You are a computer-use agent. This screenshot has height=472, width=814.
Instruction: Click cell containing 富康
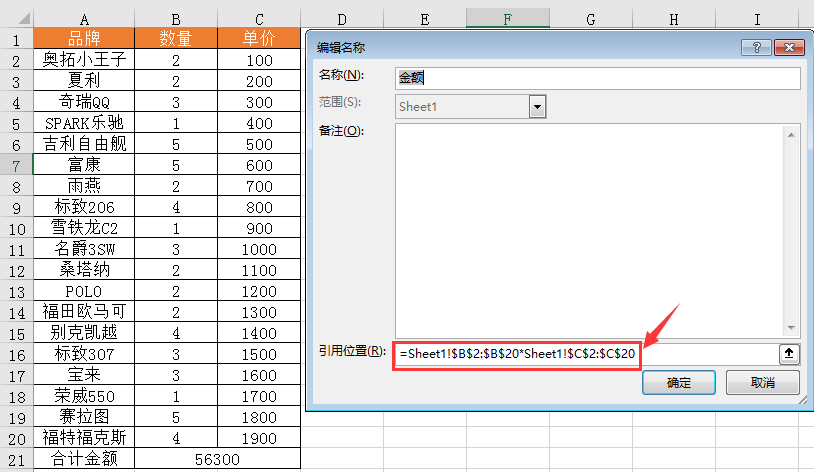tap(84, 165)
